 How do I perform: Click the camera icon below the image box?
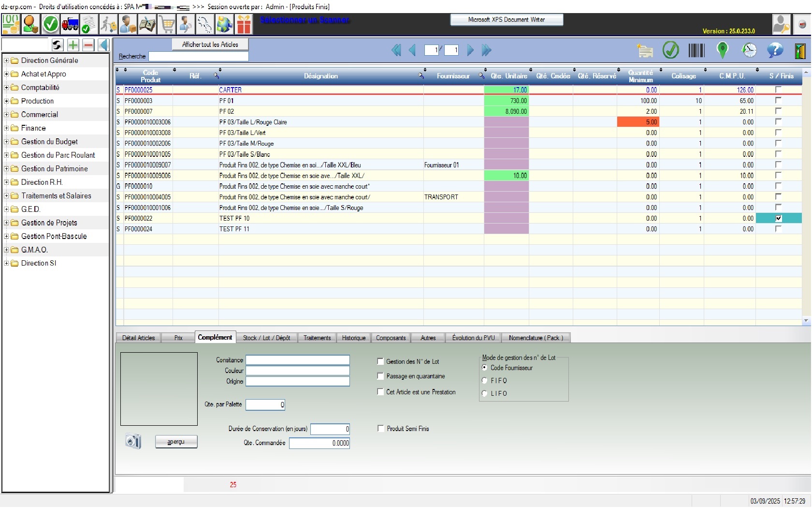point(133,441)
